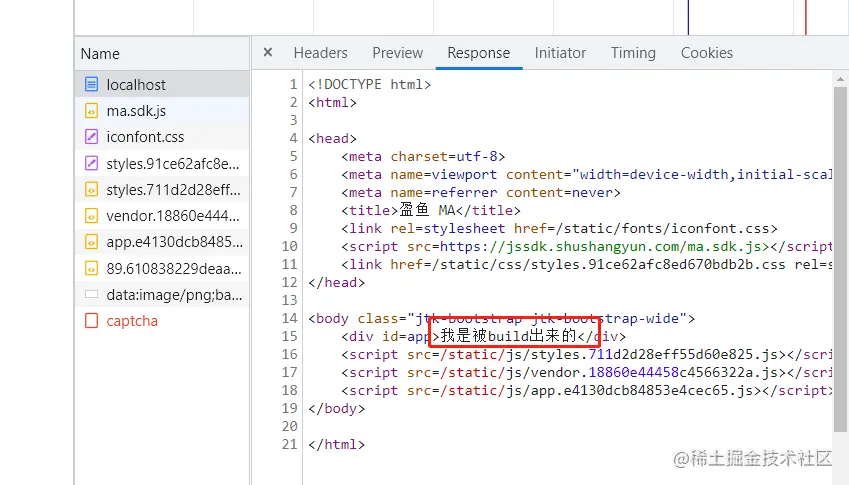Click the styles.711d2d28eff55d60e825.js script line
The width and height of the screenshot is (849, 485).
coord(586,355)
